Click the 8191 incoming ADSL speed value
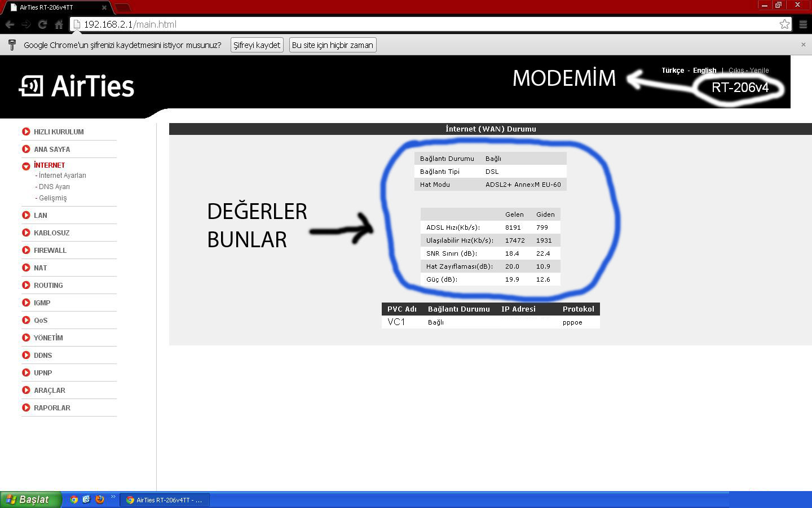Screen dimensions: 812x508 pyautogui.click(x=513, y=227)
